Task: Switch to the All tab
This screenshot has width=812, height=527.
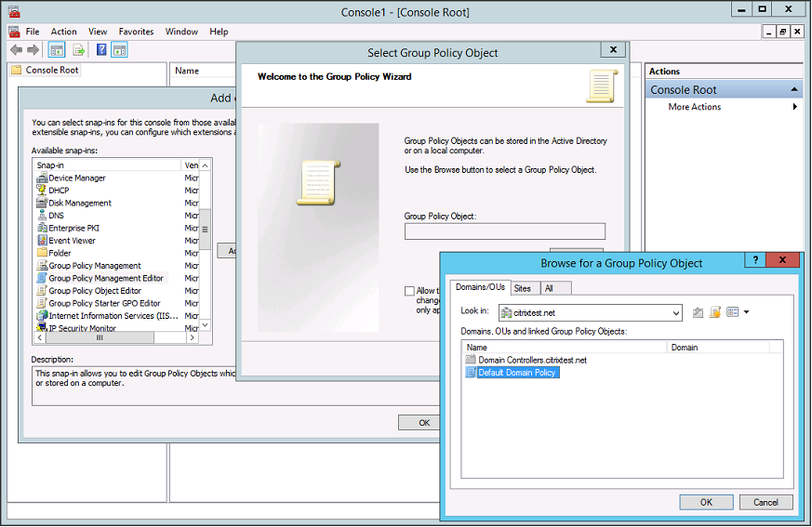Action: 549,288
